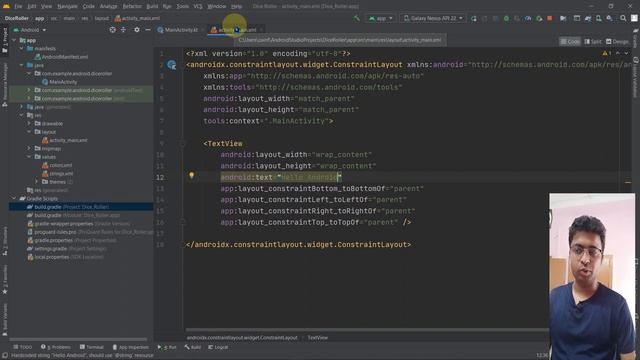The width and height of the screenshot is (640, 360).
Task: Open the Refactor menu
Action: coord(132,6)
